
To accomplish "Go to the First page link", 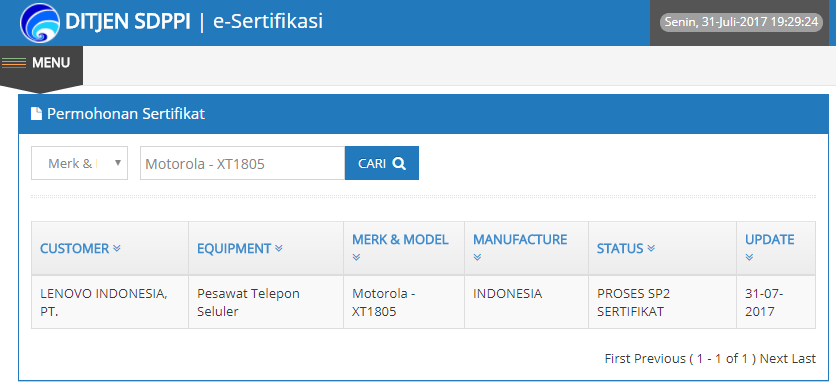I will pyautogui.click(x=617, y=358).
